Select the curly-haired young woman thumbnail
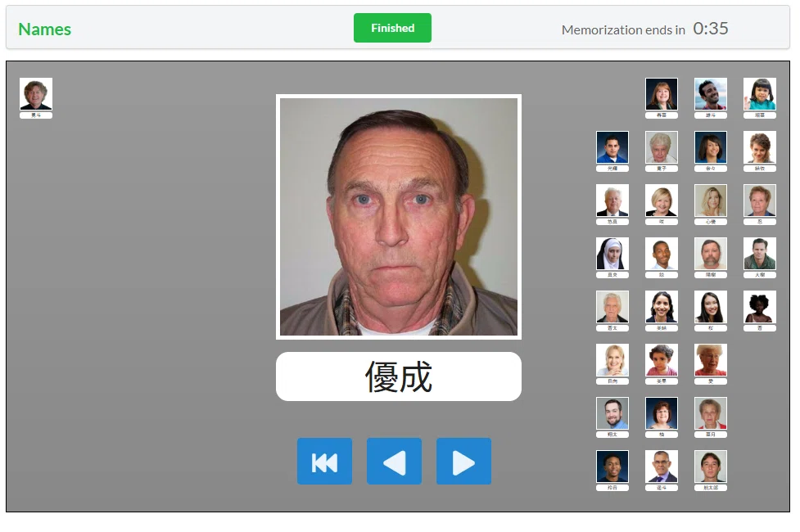The height and width of the screenshot is (532, 800). click(759, 147)
